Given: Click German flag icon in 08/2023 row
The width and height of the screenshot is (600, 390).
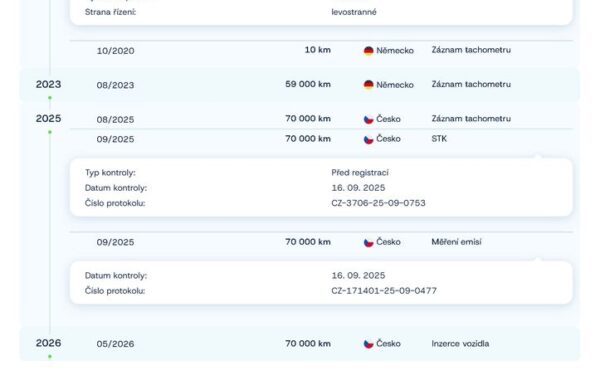Looking at the screenshot, I should pos(368,85).
